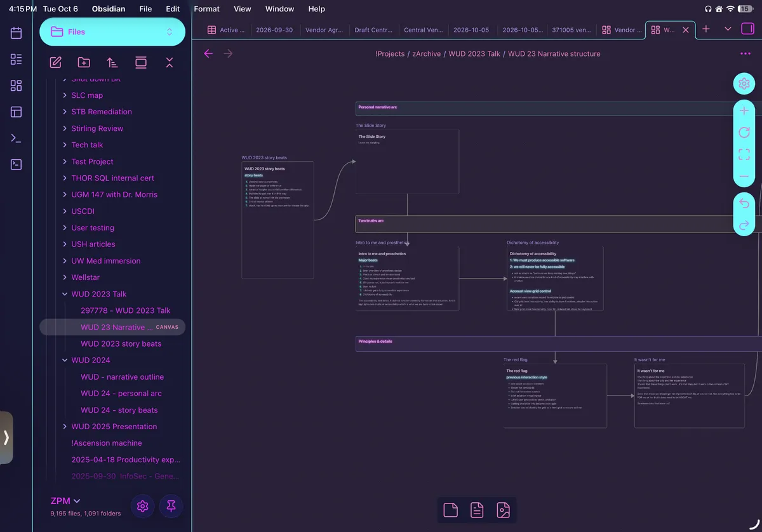Undo last canvas action
The height and width of the screenshot is (532, 762).
[744, 204]
